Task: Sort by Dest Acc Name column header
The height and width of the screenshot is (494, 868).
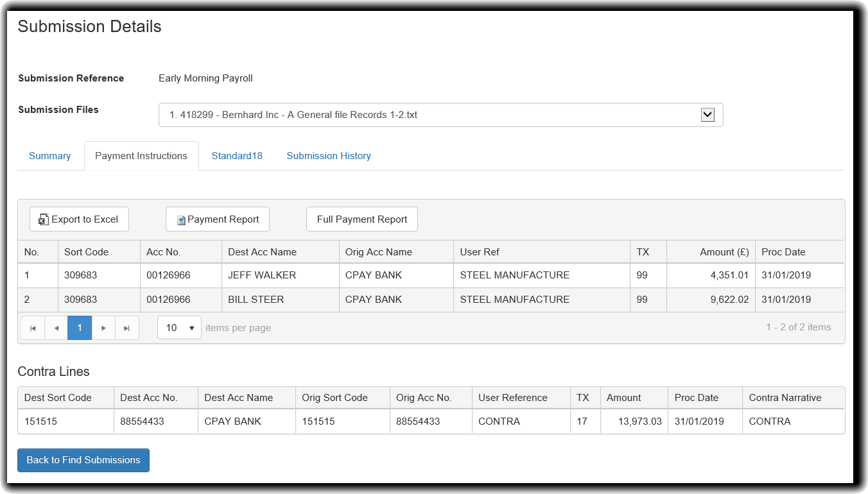Action: tap(263, 252)
